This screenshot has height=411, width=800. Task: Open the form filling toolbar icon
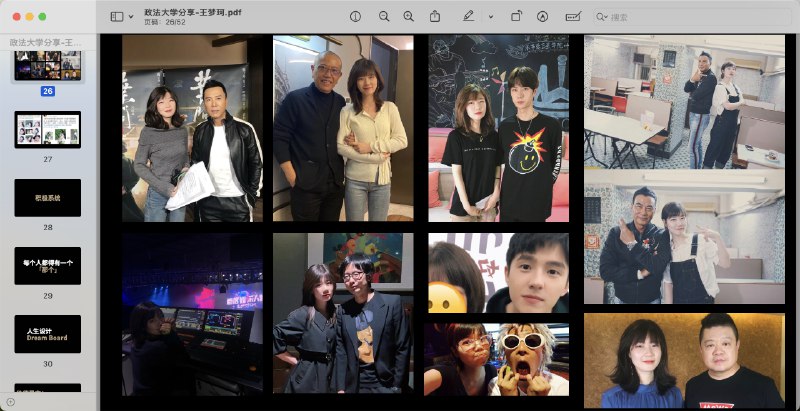pos(573,17)
